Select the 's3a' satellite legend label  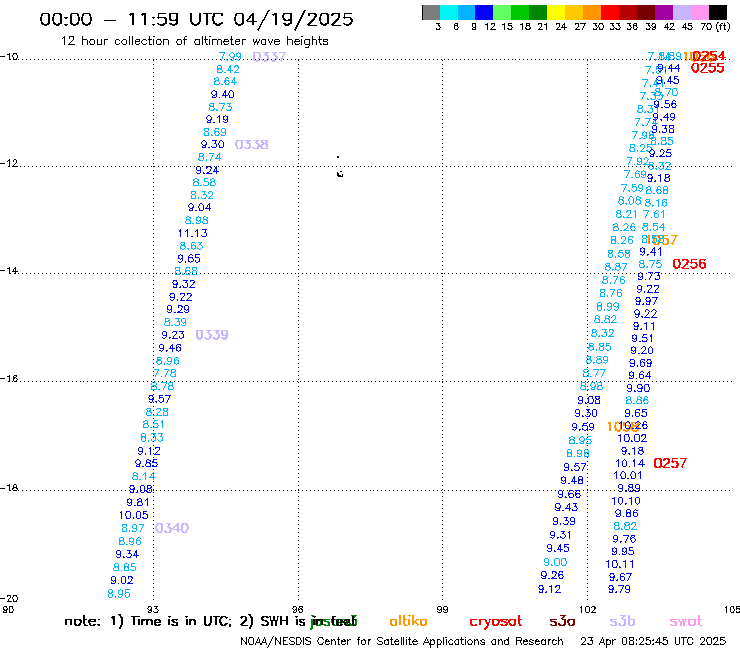562,622
